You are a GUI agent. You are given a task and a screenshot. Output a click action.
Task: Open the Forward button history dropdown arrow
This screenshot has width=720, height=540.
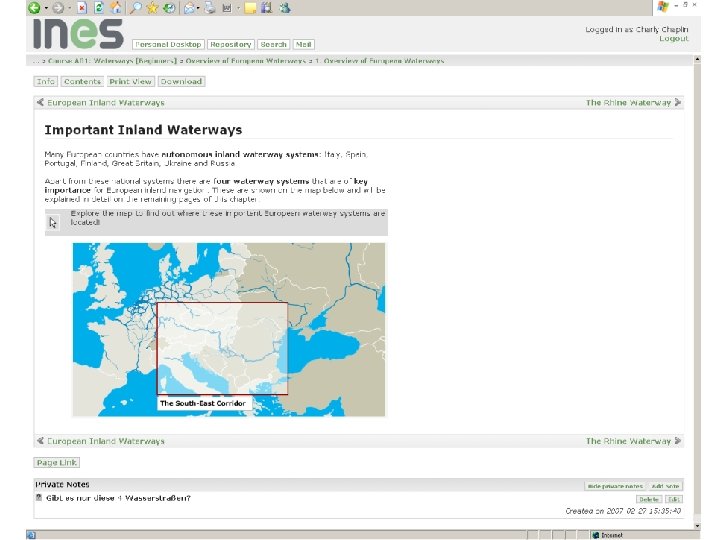[69, 8]
